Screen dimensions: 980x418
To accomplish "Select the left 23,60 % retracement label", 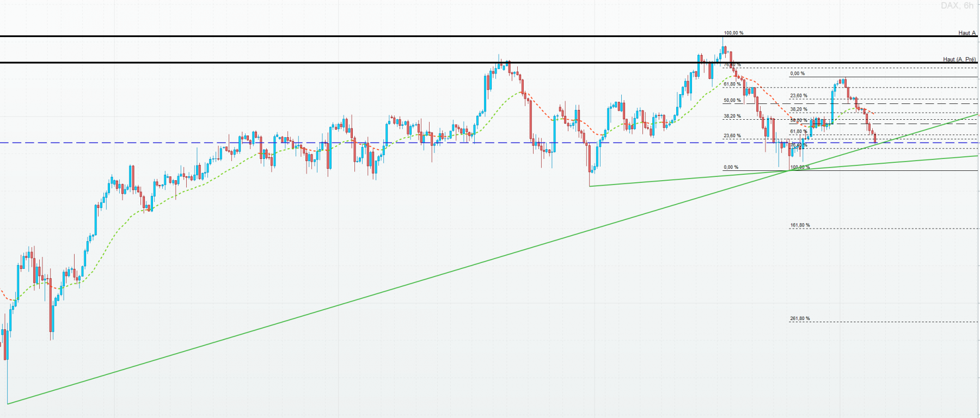I will pyautogui.click(x=732, y=136).
